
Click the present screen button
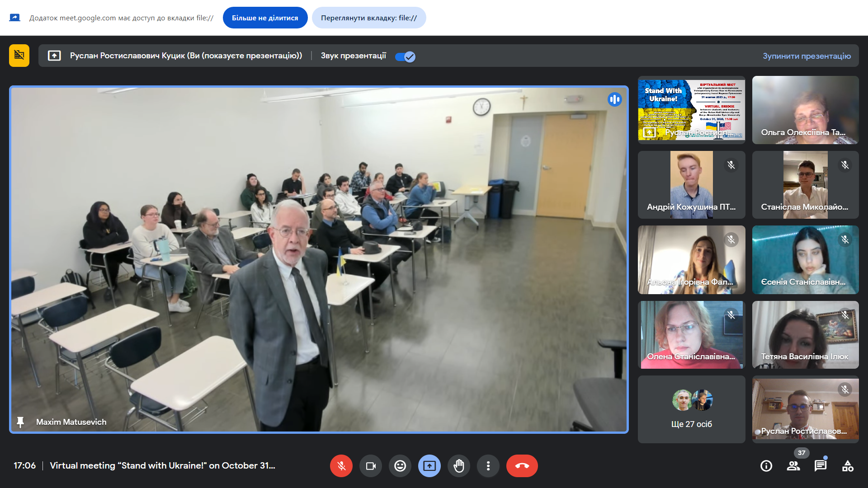coord(429,466)
